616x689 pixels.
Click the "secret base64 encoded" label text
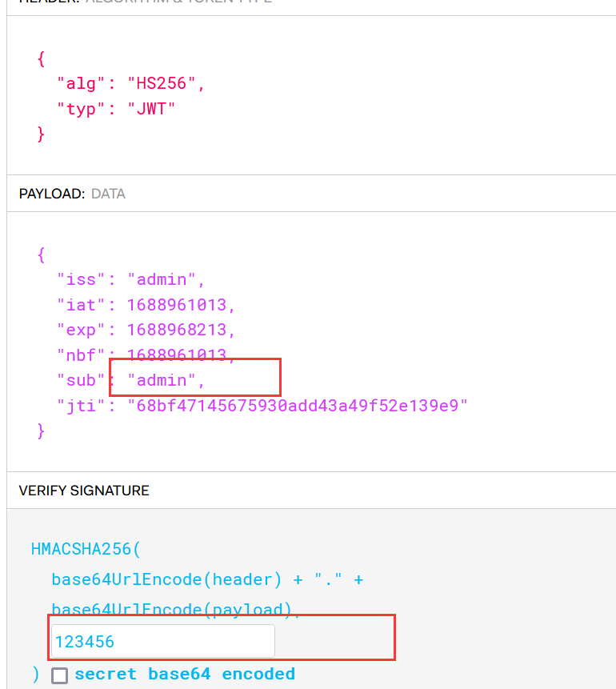[x=185, y=674]
